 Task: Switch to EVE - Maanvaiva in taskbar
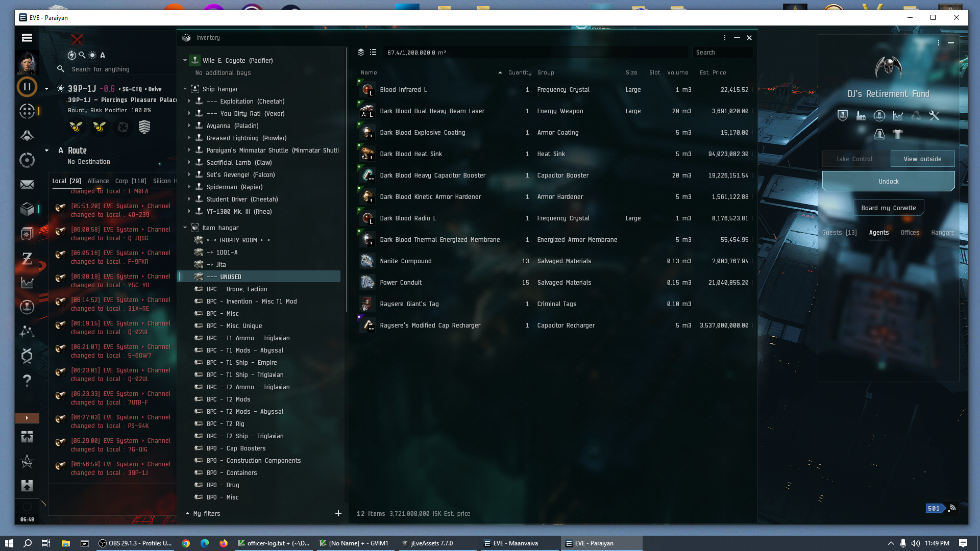click(x=520, y=543)
